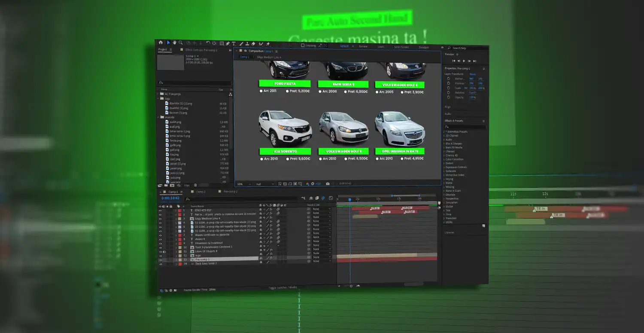Select the Brush tool
The height and width of the screenshot is (333, 644).
point(241,44)
